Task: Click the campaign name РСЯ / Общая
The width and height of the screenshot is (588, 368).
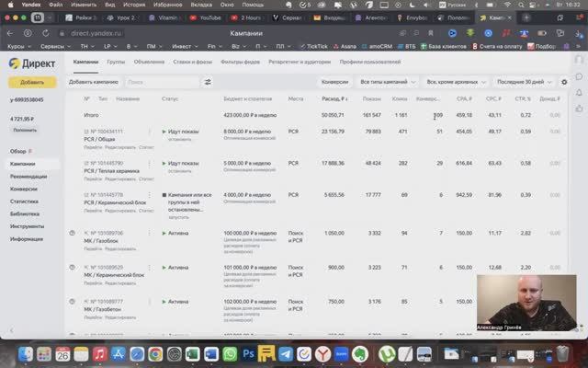Action: pyautogui.click(x=99, y=139)
